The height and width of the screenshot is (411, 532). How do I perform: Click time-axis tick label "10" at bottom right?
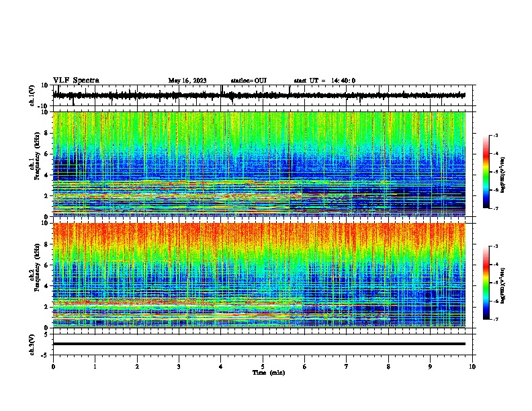[472, 367]
